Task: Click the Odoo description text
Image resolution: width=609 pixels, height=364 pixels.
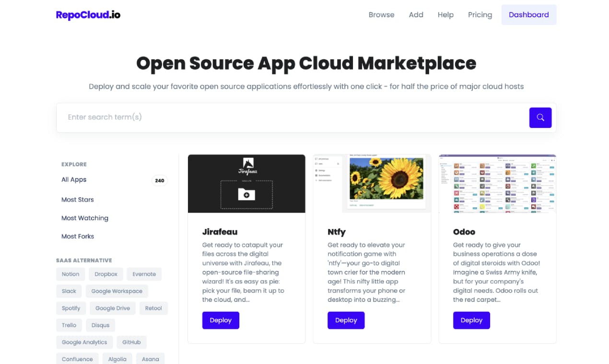Action: 497,272
